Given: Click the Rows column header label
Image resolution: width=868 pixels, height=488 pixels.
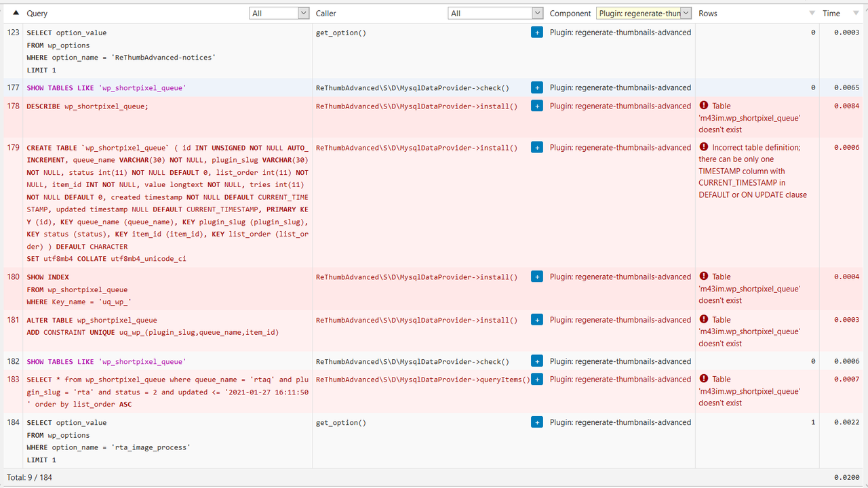Looking at the screenshot, I should coord(708,14).
